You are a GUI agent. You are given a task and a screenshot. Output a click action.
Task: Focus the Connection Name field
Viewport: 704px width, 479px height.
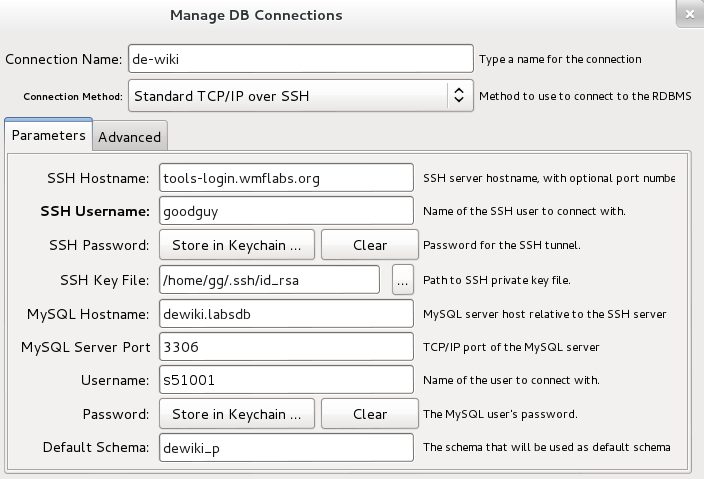click(300, 58)
